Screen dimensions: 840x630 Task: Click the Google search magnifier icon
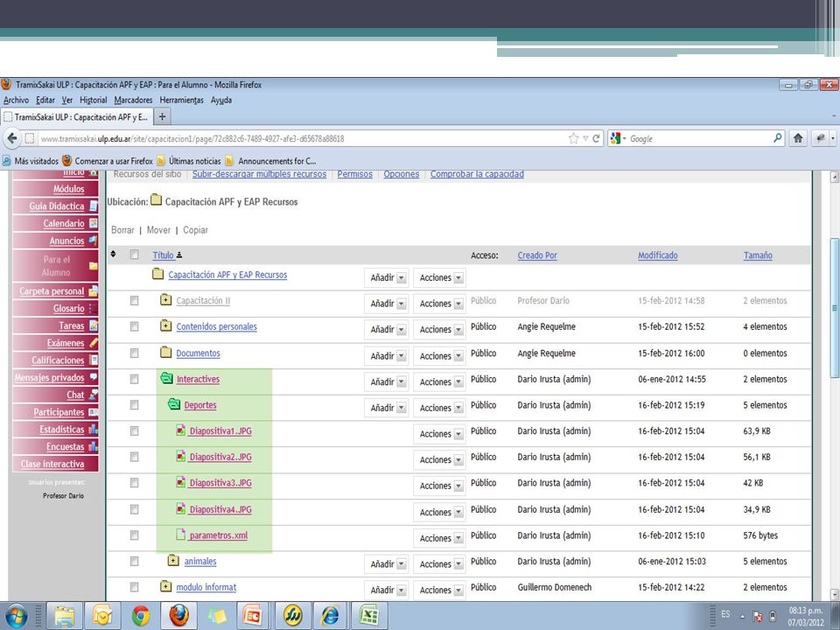(778, 138)
